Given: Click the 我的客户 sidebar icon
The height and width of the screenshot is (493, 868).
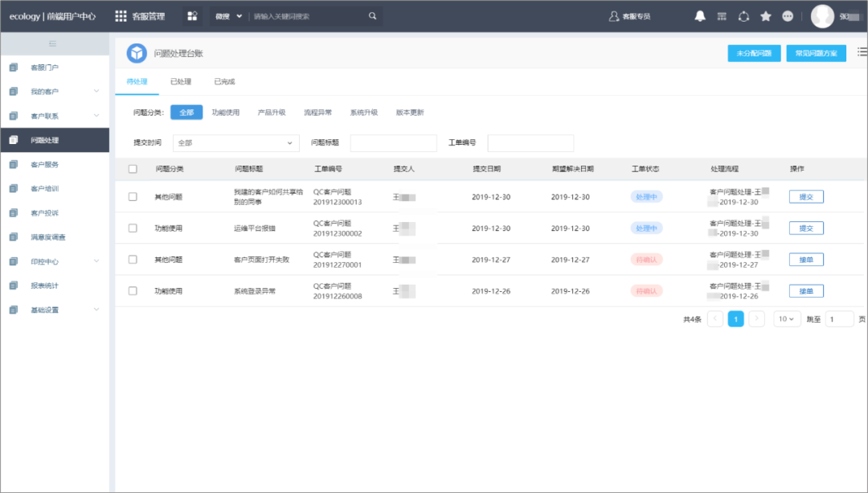Looking at the screenshot, I should pyautogui.click(x=14, y=92).
